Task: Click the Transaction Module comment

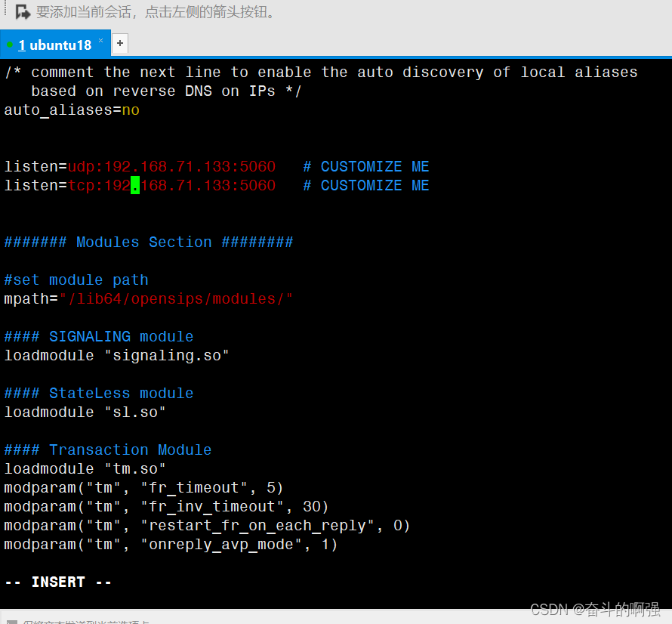Action: click(106, 449)
